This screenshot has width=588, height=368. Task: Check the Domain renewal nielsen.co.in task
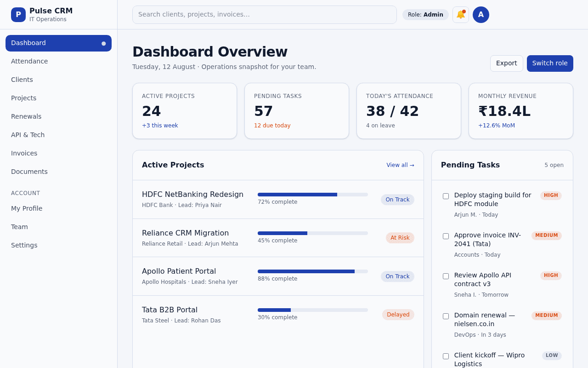point(446,316)
